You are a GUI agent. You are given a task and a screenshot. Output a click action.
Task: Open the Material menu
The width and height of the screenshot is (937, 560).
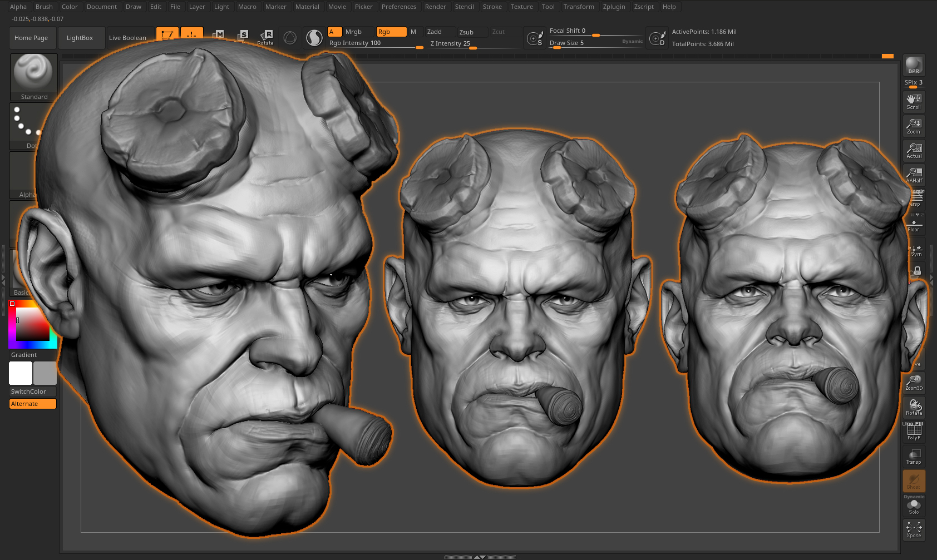click(x=307, y=7)
